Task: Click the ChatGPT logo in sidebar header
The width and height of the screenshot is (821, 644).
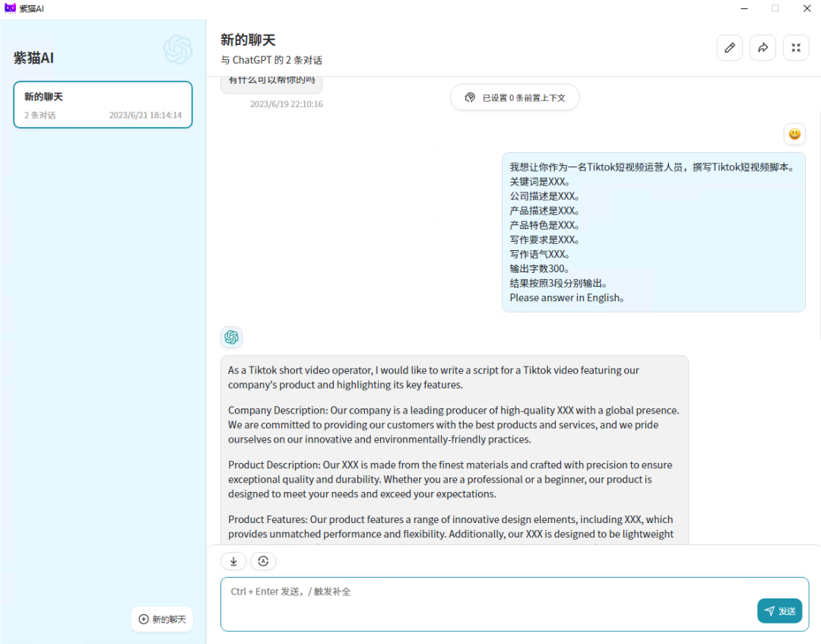Action: (178, 50)
